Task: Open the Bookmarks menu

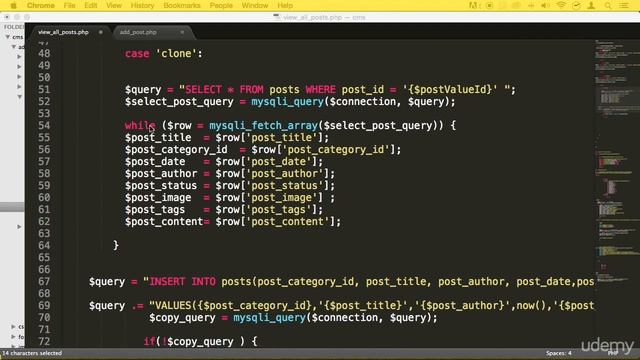Action: click(182, 5)
